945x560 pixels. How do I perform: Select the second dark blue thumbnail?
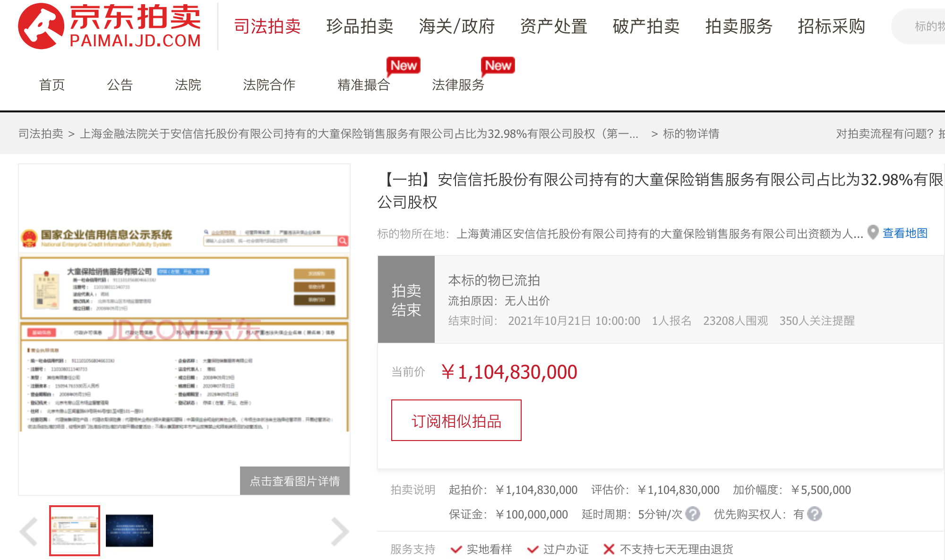pos(129,530)
